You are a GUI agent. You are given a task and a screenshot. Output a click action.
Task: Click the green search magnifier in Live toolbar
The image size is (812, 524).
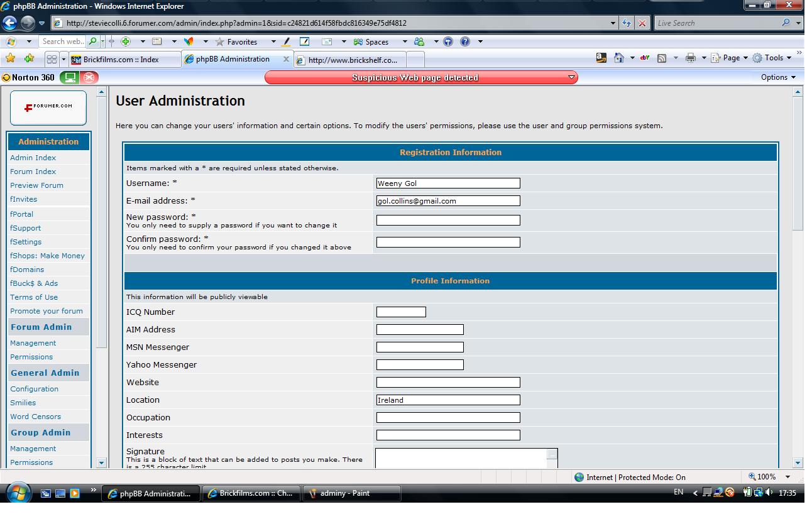pos(93,41)
